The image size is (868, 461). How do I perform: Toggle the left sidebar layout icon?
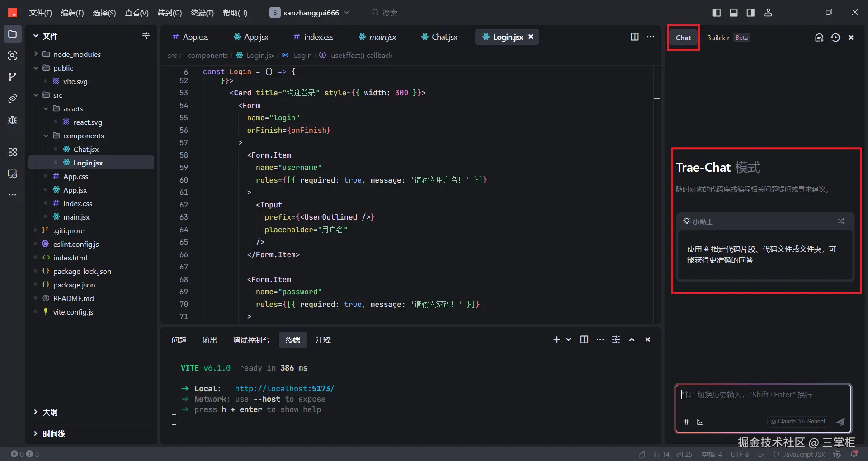[x=717, y=13]
